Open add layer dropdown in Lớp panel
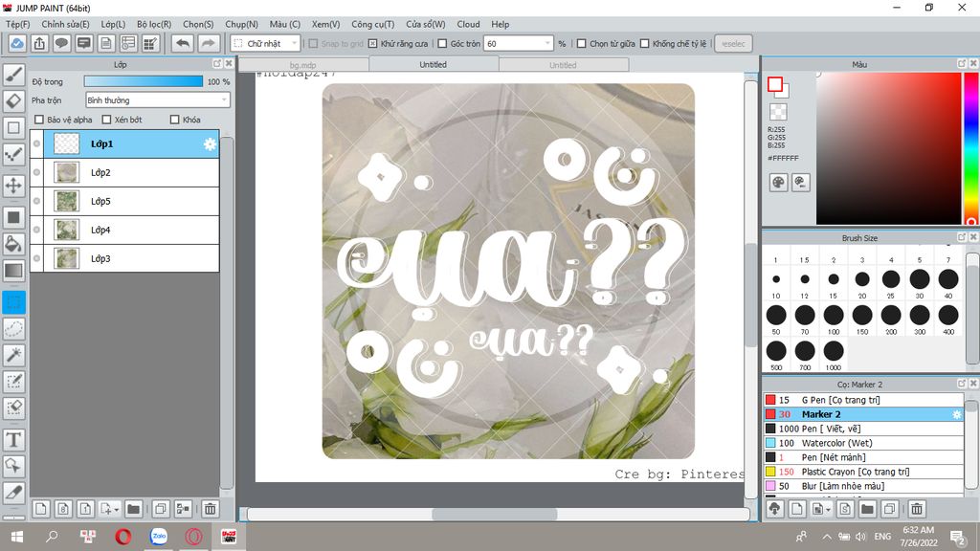Image resolution: width=980 pixels, height=551 pixels. pos(109,509)
